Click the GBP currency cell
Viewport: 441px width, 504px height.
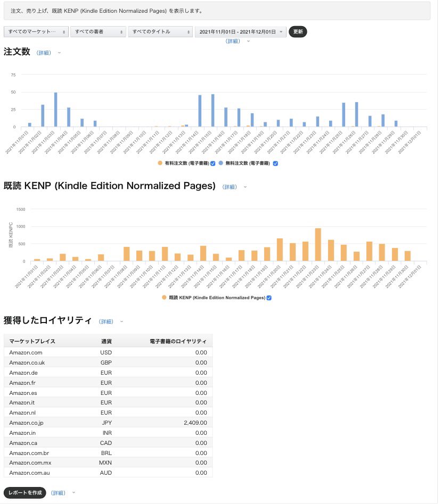pyautogui.click(x=106, y=362)
